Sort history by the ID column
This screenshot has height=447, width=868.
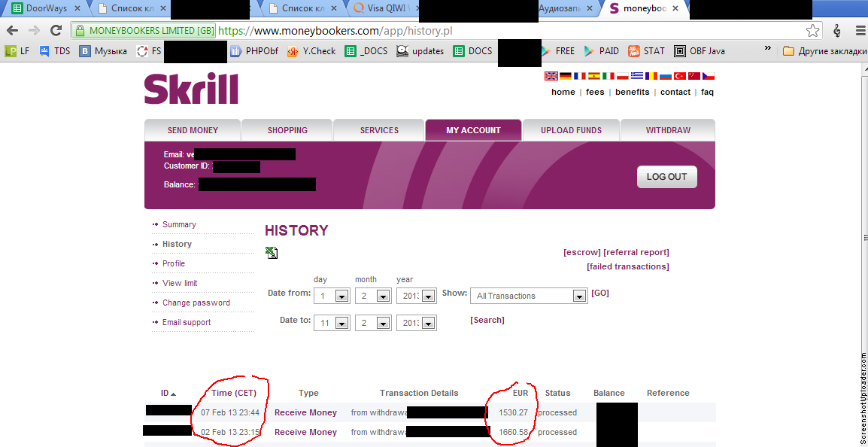[168, 394]
